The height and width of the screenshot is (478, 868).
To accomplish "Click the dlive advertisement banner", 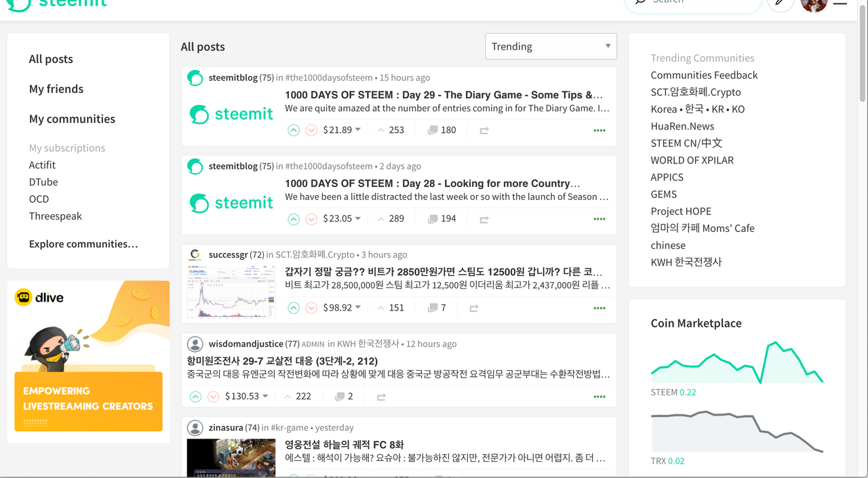I will tap(88, 357).
